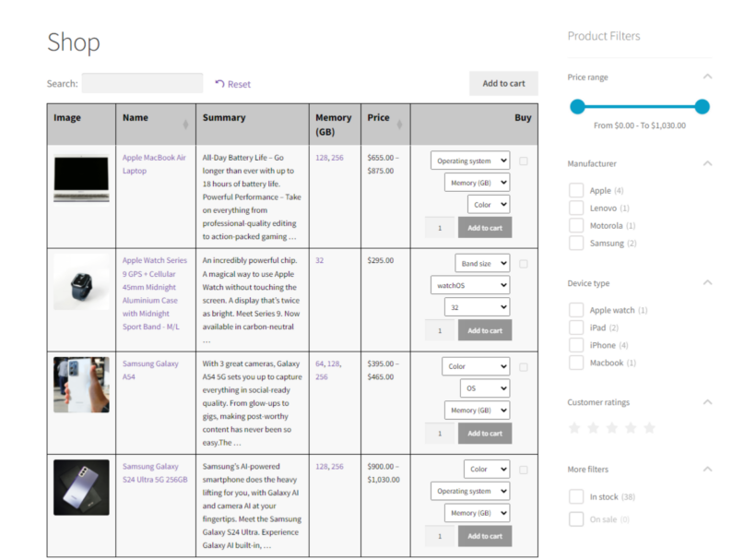756x560 pixels.
Task: Enable the Apple manufacturer filter
Action: coord(577,190)
